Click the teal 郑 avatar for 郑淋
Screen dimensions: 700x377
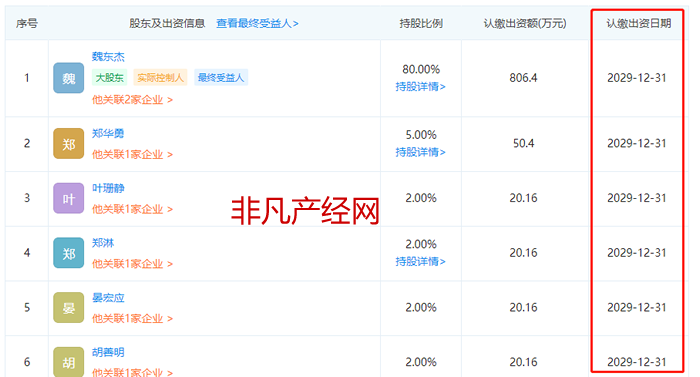click(68, 253)
